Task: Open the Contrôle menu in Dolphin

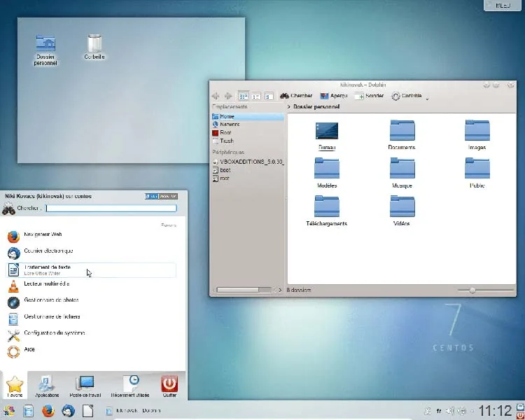Action: [407, 96]
